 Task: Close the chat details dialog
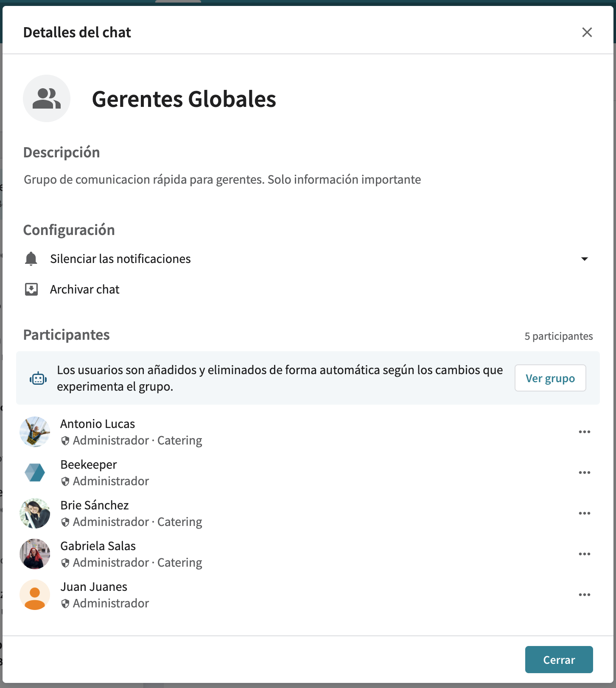click(587, 32)
